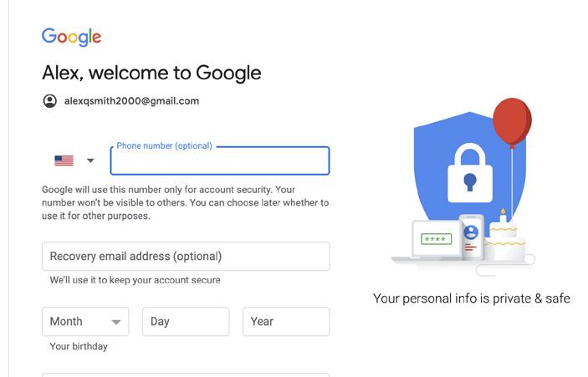
Task: Select the Day birthday field
Action: (186, 322)
